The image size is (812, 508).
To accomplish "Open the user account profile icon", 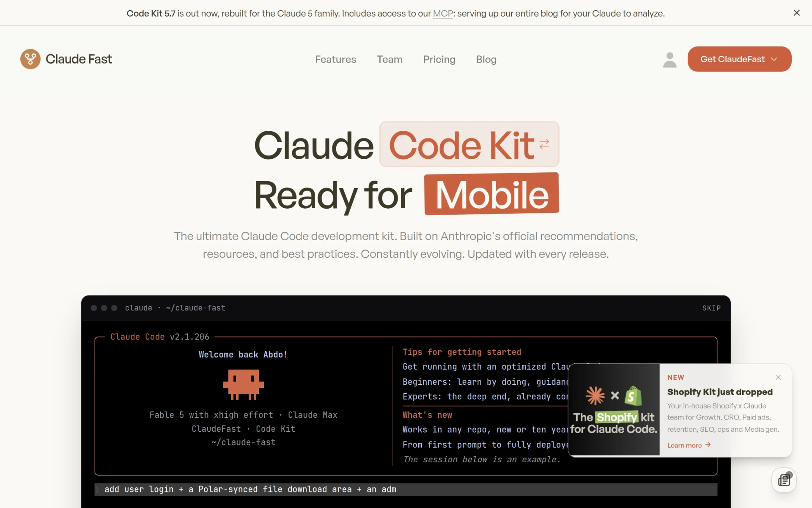I will coord(669,60).
